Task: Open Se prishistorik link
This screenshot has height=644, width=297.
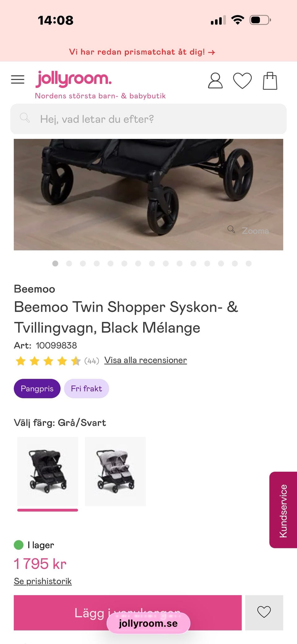Action: coord(43,581)
